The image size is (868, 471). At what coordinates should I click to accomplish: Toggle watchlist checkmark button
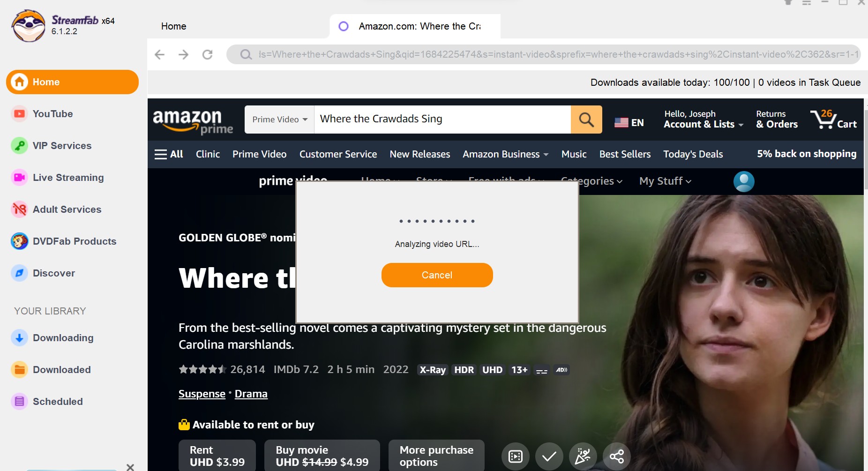[x=549, y=456]
